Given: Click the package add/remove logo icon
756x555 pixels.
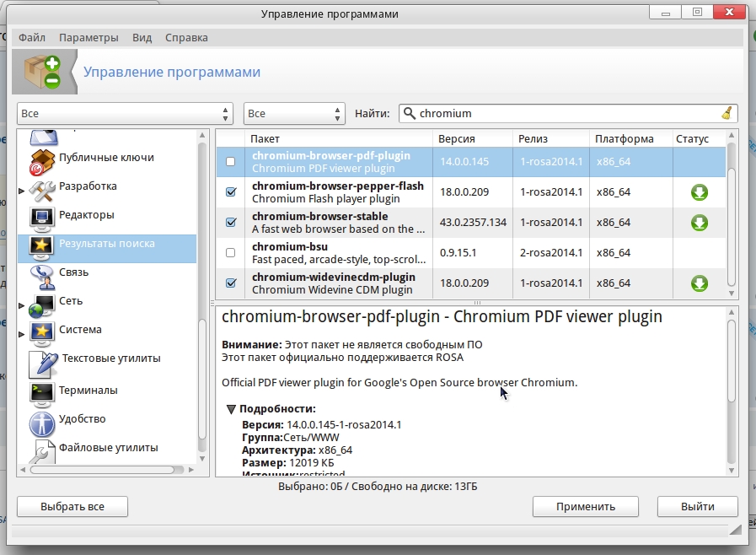Looking at the screenshot, I should click(x=43, y=72).
